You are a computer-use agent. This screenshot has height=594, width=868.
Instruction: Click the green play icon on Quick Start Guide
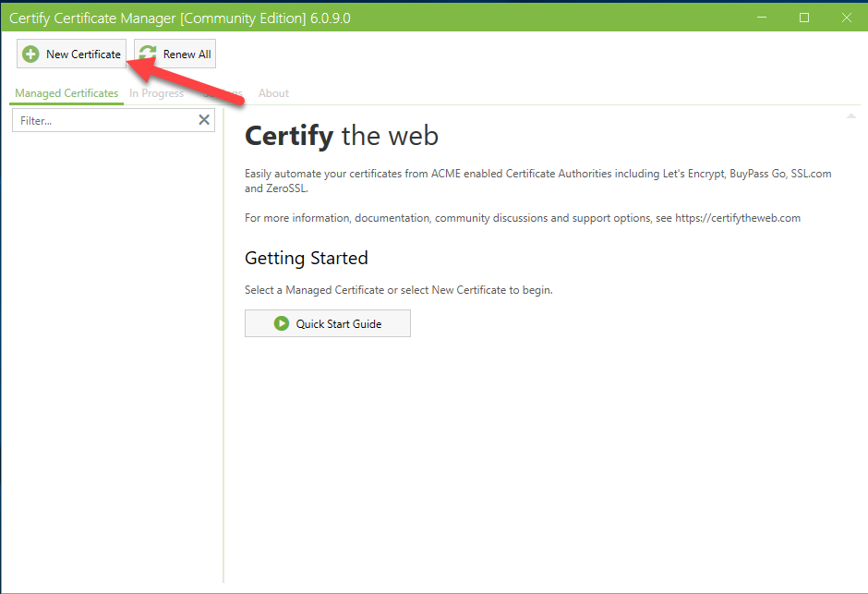pyautogui.click(x=281, y=323)
